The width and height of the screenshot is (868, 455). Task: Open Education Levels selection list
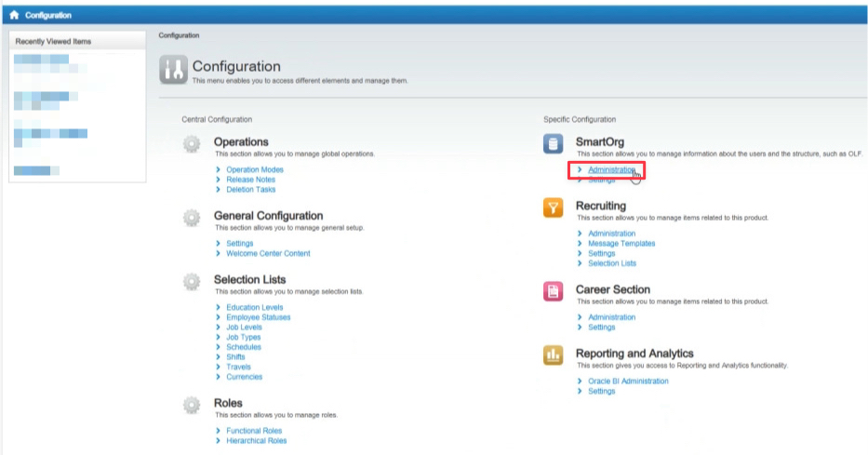pos(255,307)
